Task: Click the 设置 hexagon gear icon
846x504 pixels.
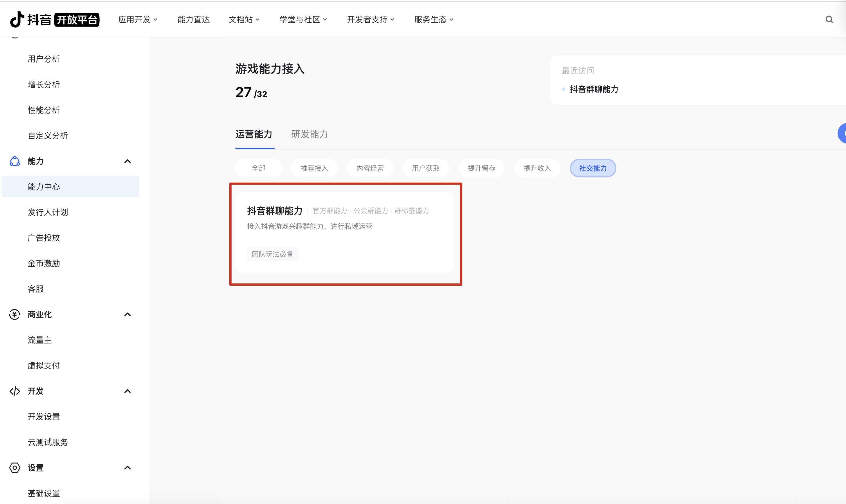Action: click(15, 468)
